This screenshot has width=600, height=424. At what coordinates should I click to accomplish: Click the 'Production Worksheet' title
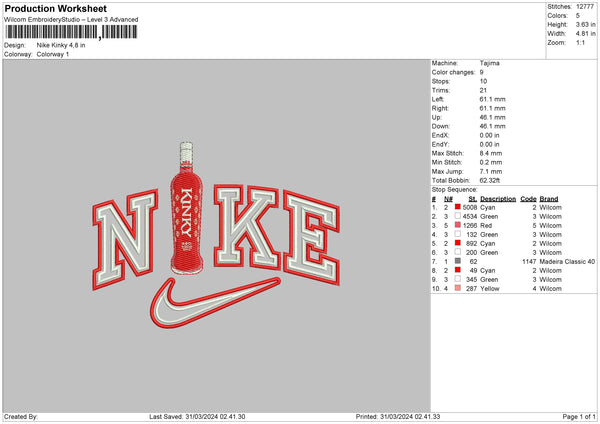[x=55, y=8]
